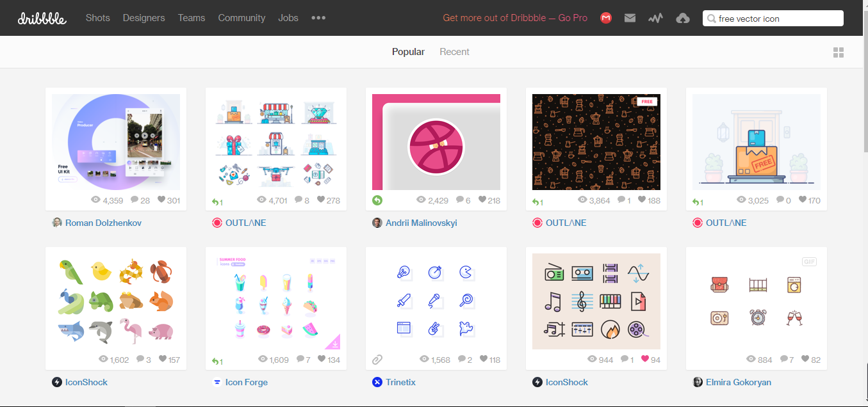Open the IconShock link under the music icons shot
Viewport: 868px width, 407px height.
567,382
